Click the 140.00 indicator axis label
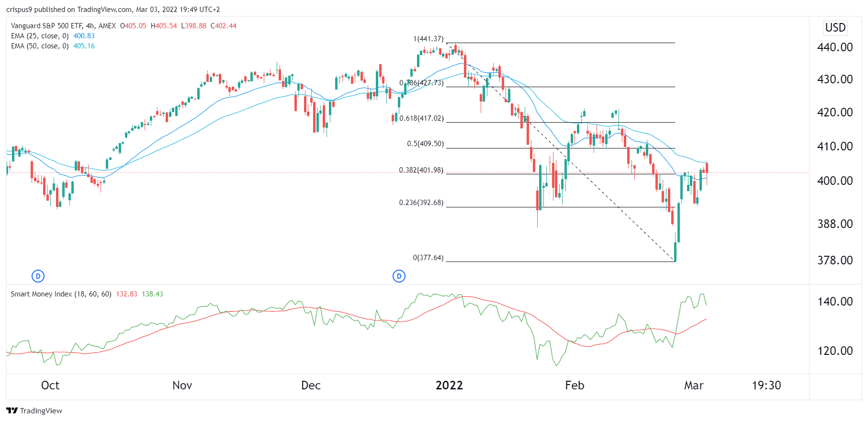 coord(835,301)
